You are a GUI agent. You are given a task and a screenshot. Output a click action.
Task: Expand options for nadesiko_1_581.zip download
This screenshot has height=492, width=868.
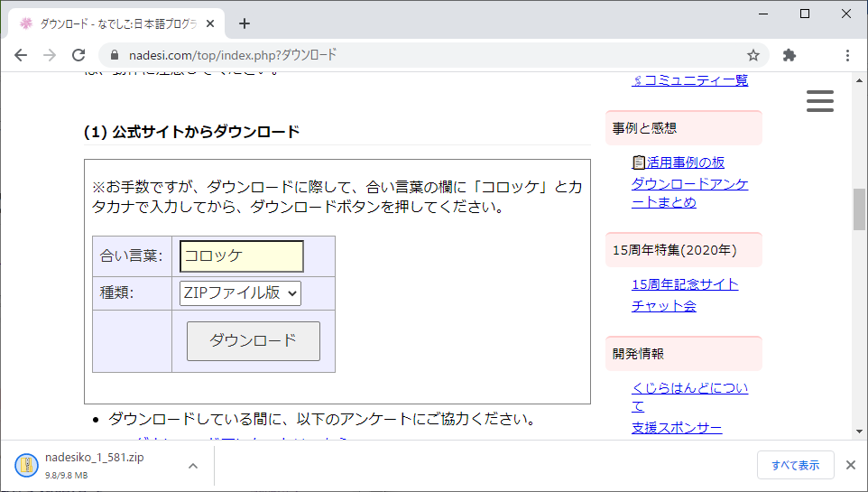(x=193, y=466)
